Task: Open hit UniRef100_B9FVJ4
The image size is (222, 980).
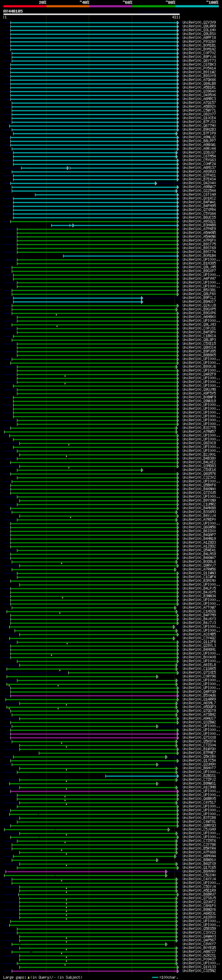Action: click(199, 57)
